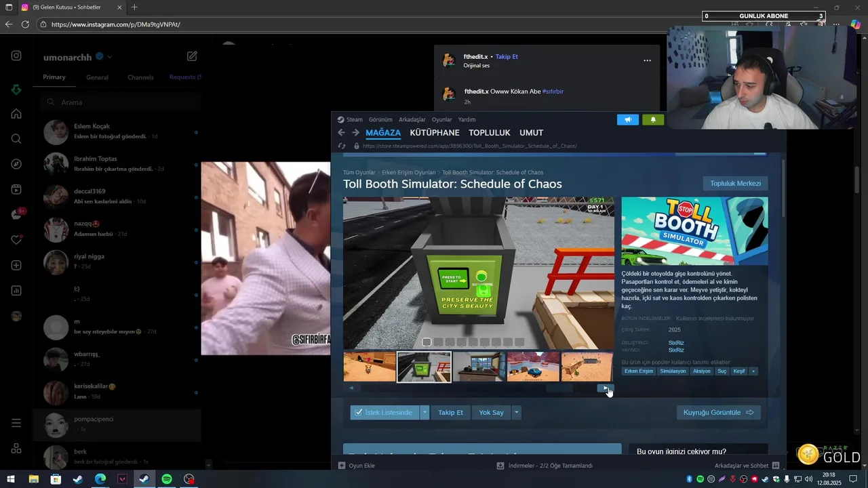Open Instagram hamburger more menu
The image size is (868, 488).
point(16,423)
